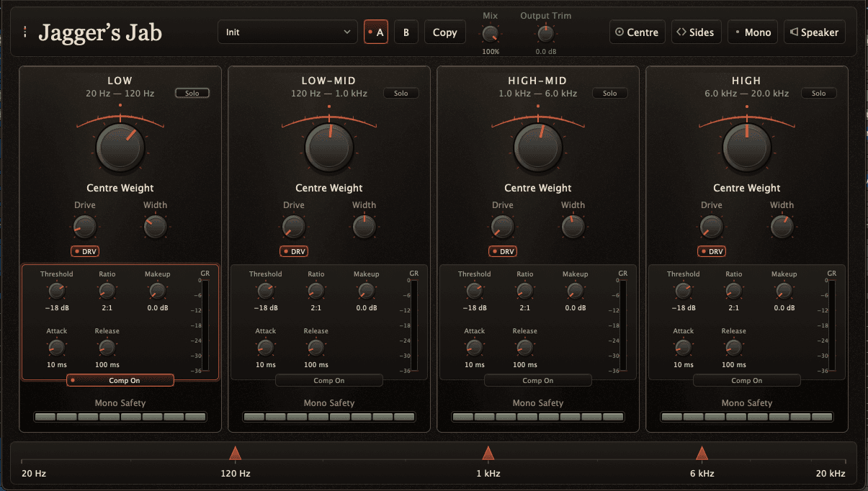Screen dimensions: 868x491
Task: Click HIGH-MID band Width knob
Action: pyautogui.click(x=573, y=228)
